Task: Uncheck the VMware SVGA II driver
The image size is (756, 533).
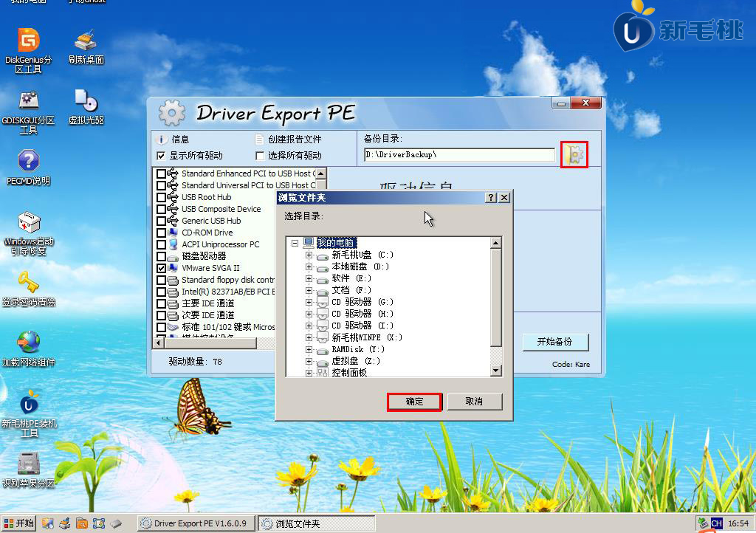Action: tap(161, 268)
